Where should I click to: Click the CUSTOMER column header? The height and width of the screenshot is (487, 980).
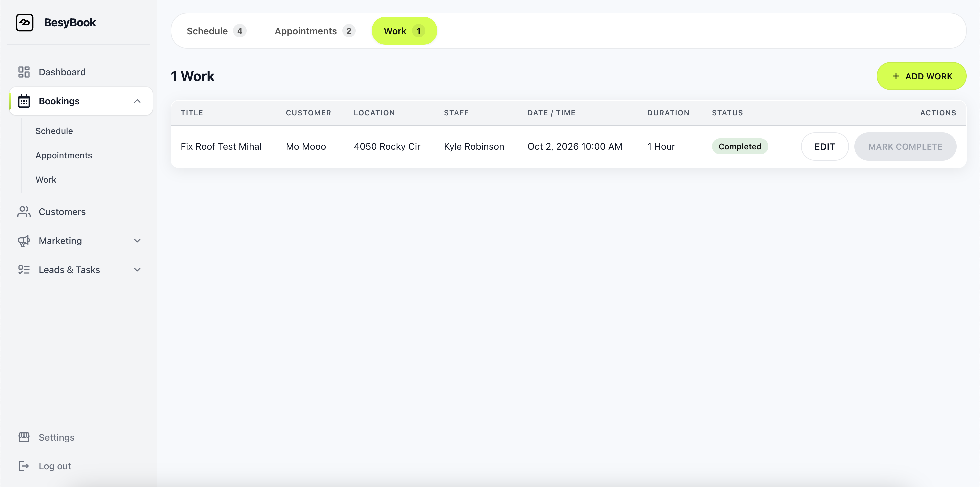[x=309, y=113]
